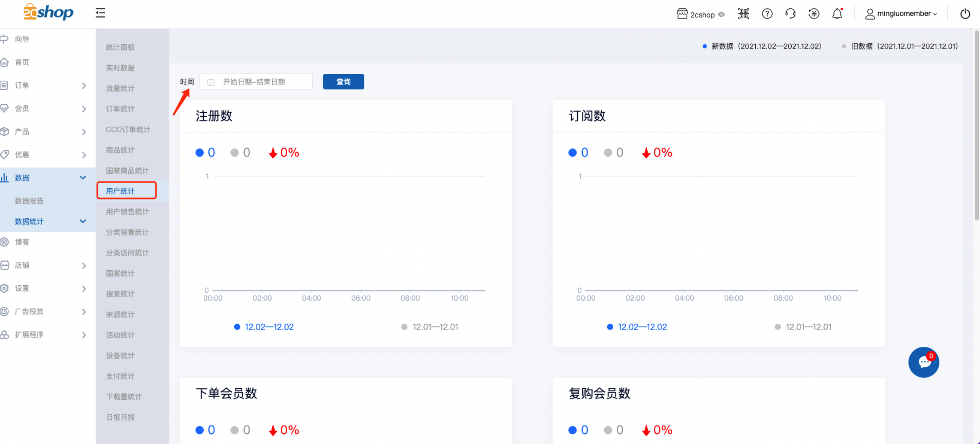Screen dimensions: 980x444
Task: Click 旧数据 legend at top right
Action: click(x=900, y=46)
